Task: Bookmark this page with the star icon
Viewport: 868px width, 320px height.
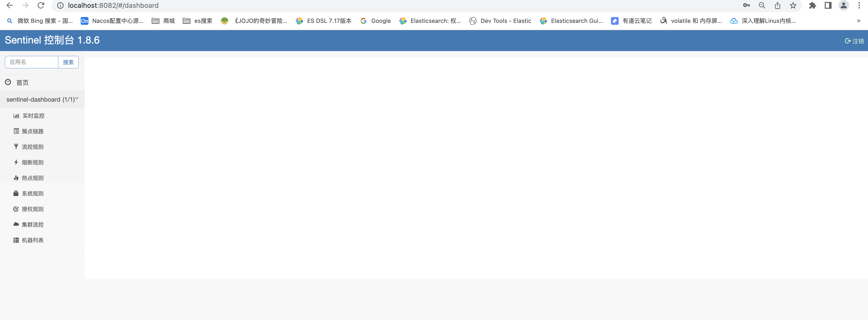Action: (793, 5)
